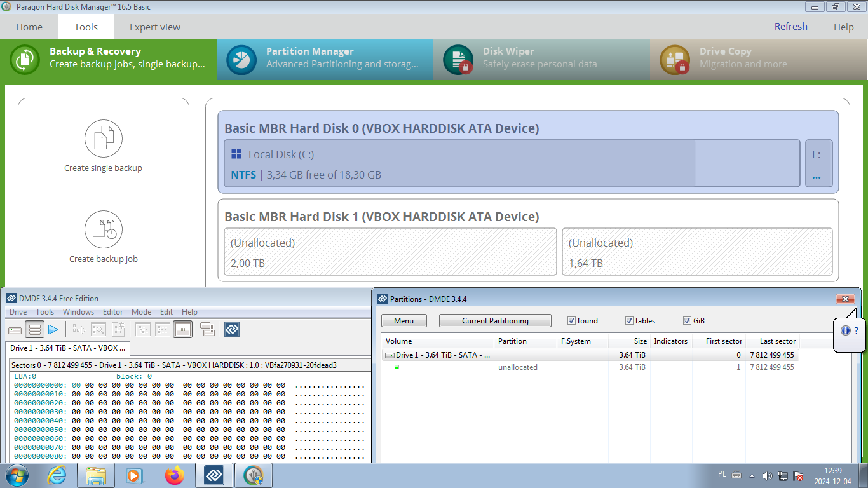Select the 1,64 TB unallocated block
Image resolution: width=868 pixels, height=488 pixels.
coord(697,252)
